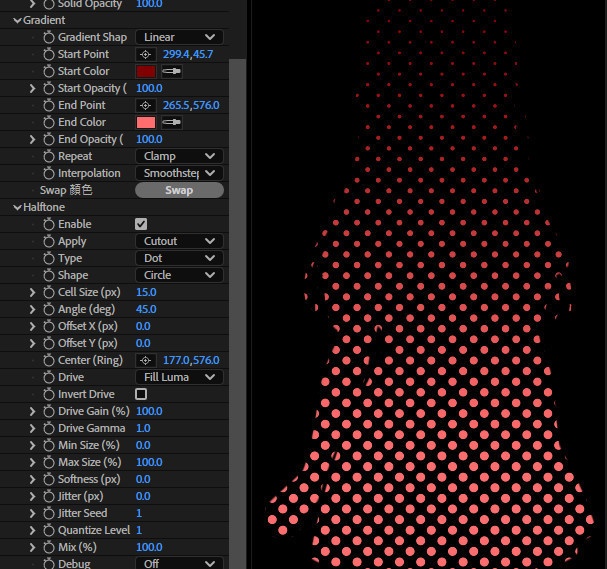
Task: Toggle stopwatch for Apply property
Action: 49,242
